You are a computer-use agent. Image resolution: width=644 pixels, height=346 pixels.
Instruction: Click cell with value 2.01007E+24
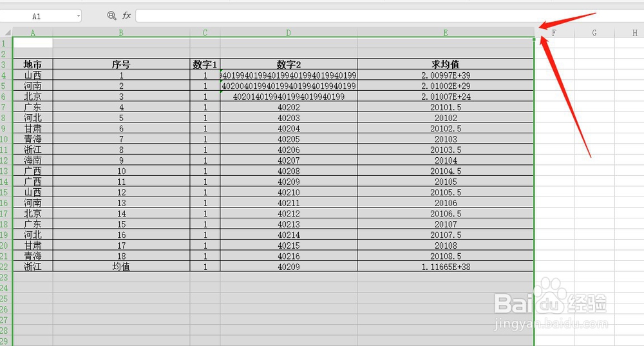tap(446, 97)
